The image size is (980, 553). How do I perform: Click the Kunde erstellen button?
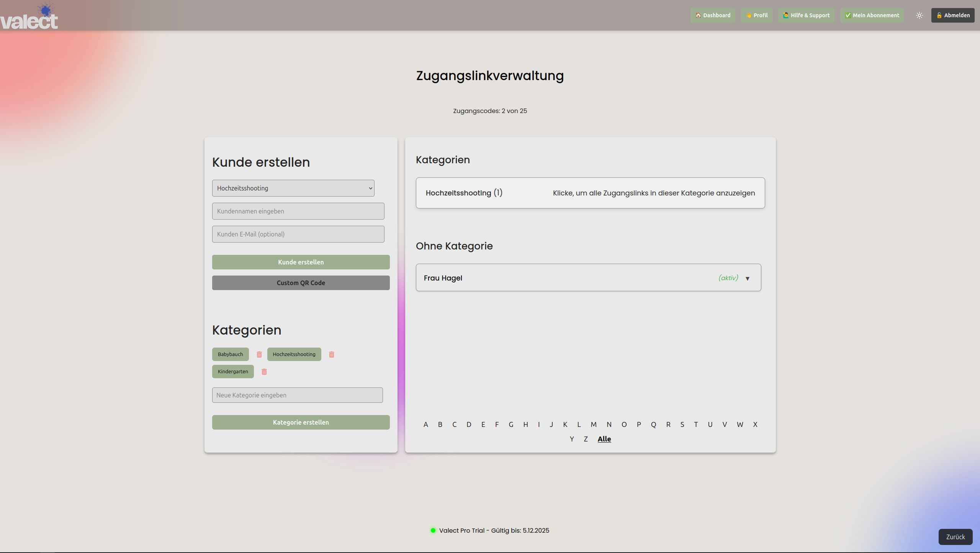pyautogui.click(x=301, y=262)
